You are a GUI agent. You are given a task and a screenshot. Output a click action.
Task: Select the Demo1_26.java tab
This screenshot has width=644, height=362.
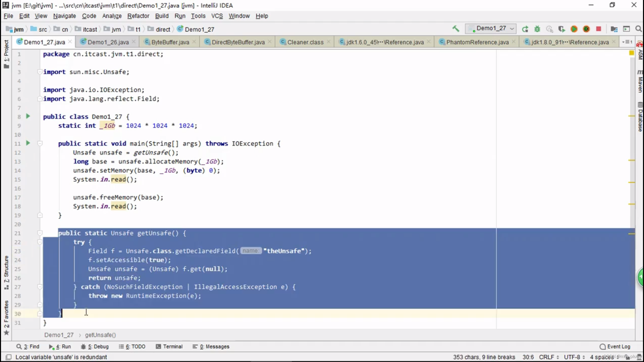(x=108, y=42)
